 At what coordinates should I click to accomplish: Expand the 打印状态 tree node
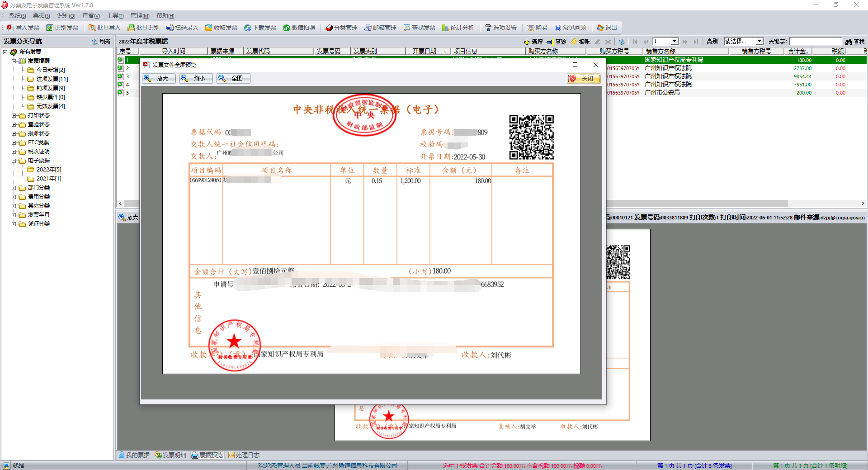click(14, 115)
